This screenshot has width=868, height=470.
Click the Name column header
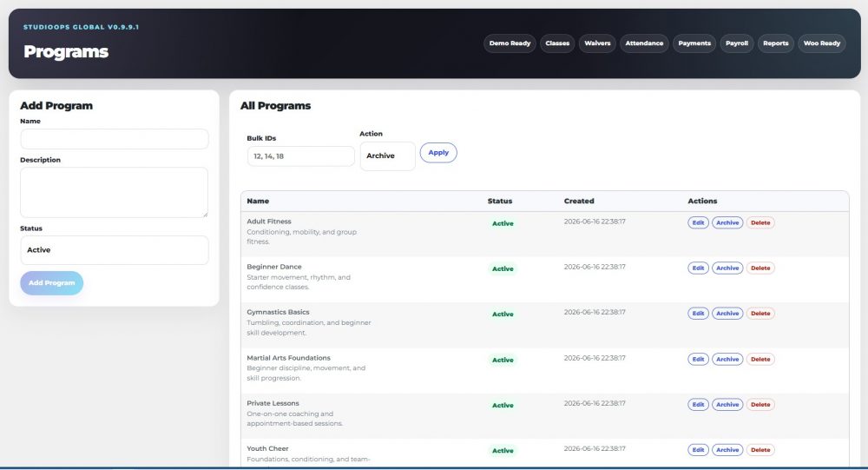coord(258,202)
